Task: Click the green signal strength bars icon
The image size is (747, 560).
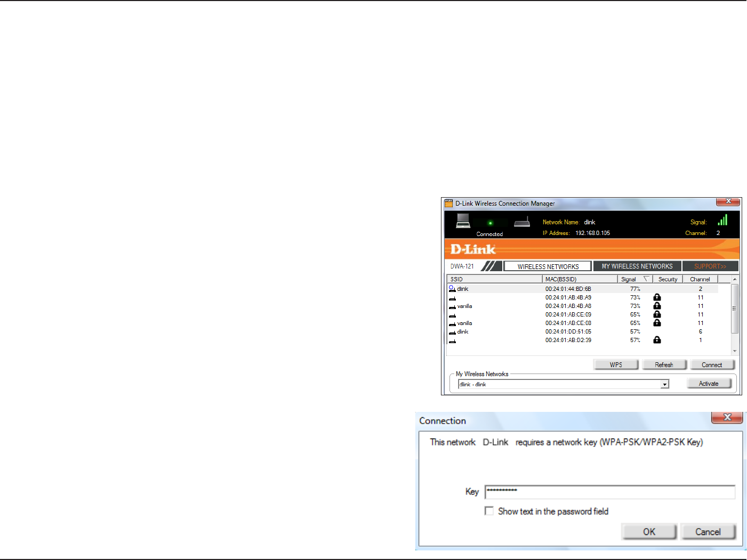Action: [722, 220]
